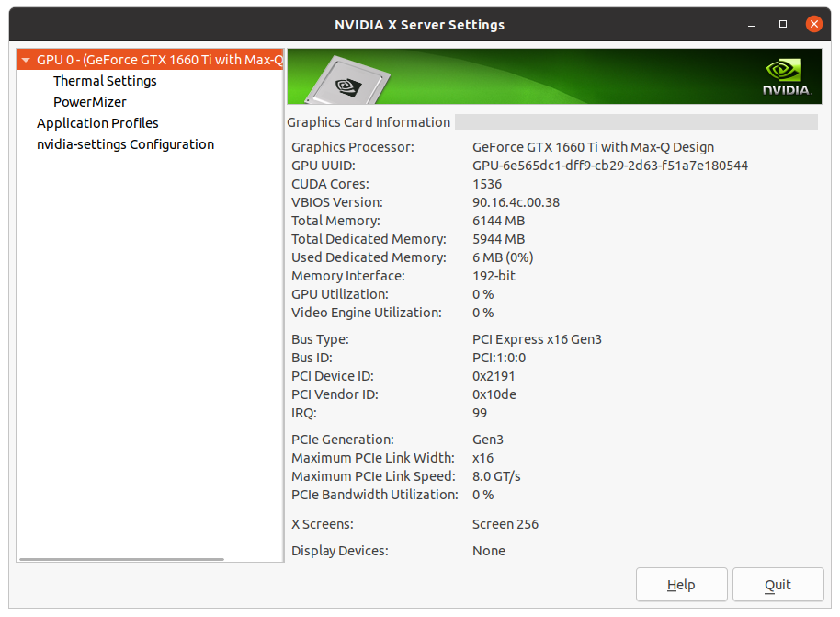840x617 pixels.
Task: Click the GPU Utilization label
Action: [340, 294]
